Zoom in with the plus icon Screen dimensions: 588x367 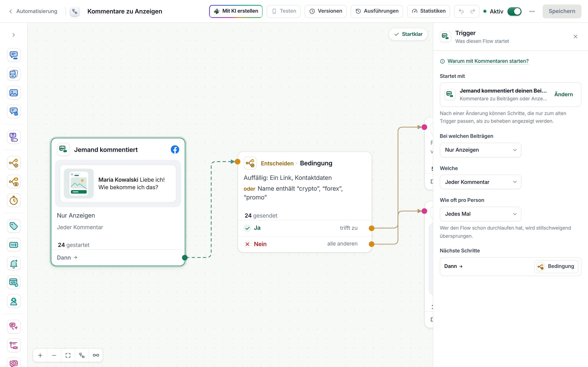[x=40, y=355]
